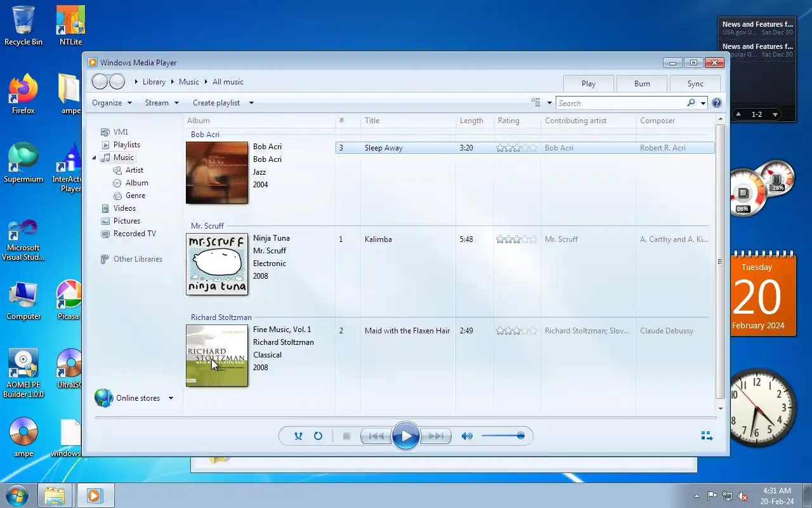
Task: Open the Windows Start button
Action: click(17, 495)
